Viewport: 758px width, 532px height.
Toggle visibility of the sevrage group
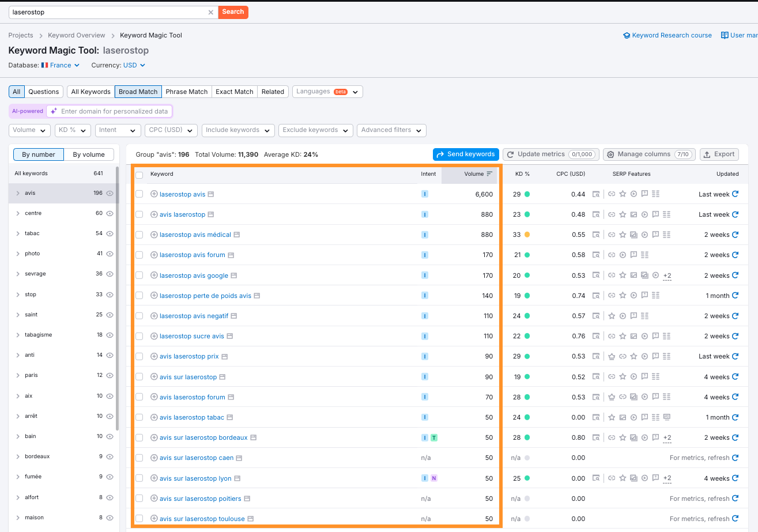pos(110,274)
